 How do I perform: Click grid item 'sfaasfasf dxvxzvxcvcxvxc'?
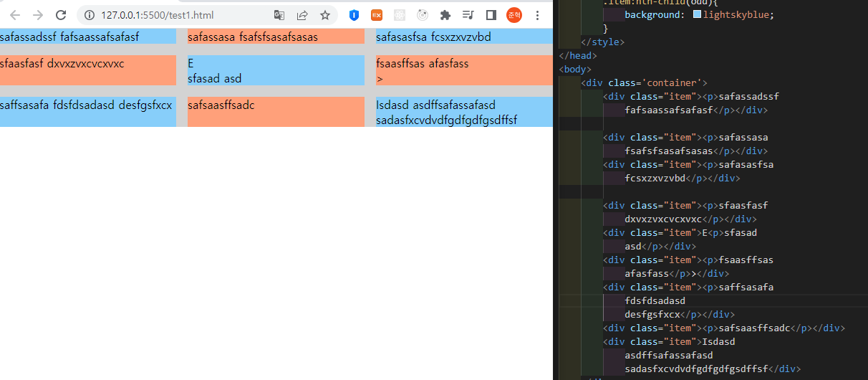(88, 70)
